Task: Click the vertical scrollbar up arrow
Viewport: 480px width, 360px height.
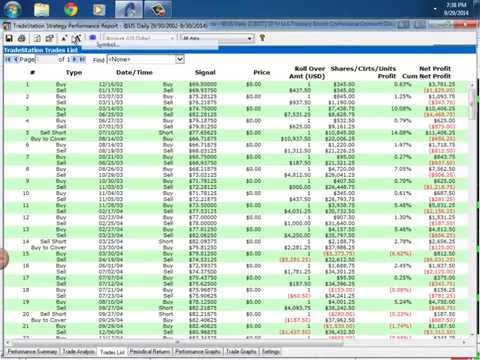Action: pyautogui.click(x=472, y=85)
